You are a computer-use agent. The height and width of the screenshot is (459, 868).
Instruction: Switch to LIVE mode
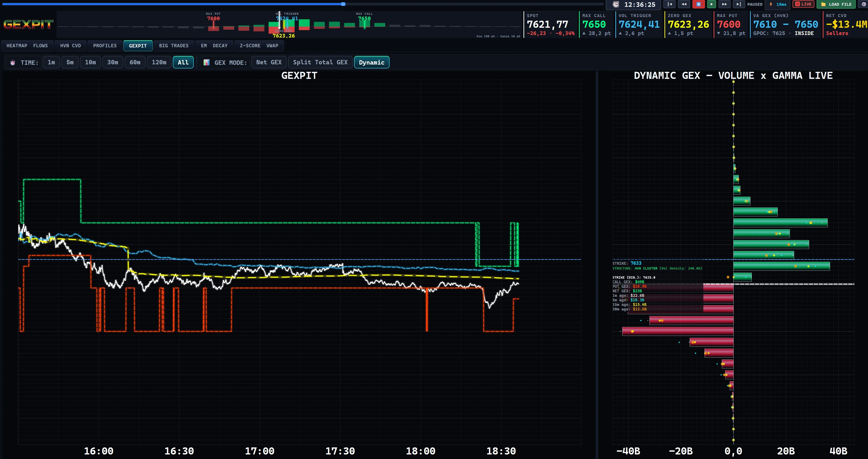tap(803, 4)
